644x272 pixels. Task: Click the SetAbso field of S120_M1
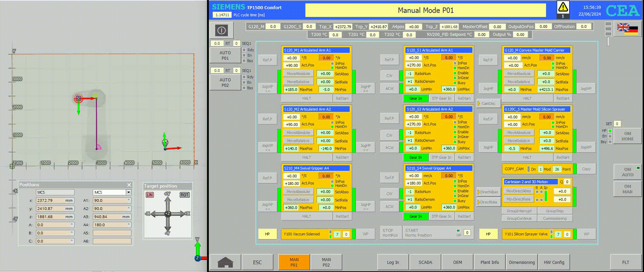pos(325,74)
